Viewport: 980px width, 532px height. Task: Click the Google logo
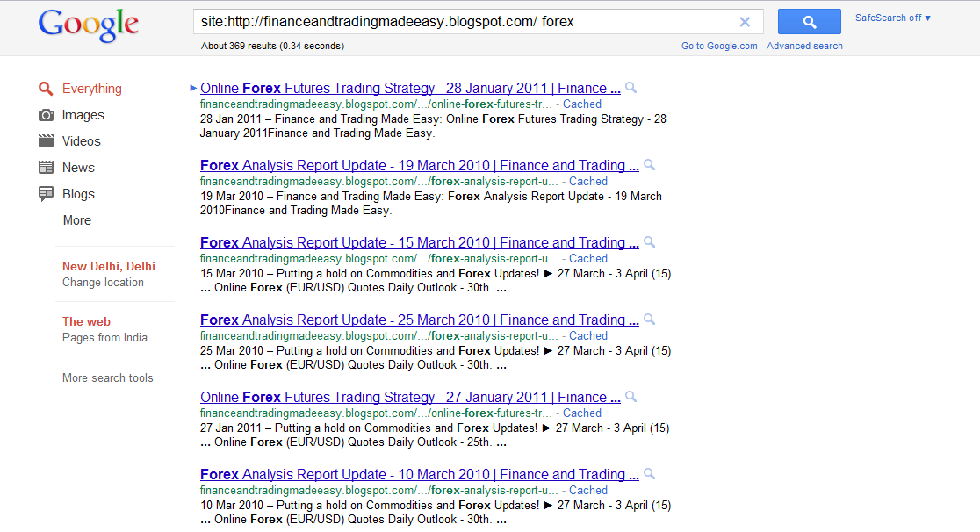(88, 25)
